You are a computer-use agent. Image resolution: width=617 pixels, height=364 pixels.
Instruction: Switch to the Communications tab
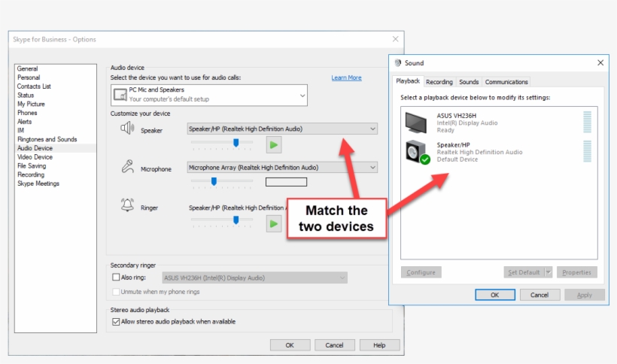click(506, 82)
